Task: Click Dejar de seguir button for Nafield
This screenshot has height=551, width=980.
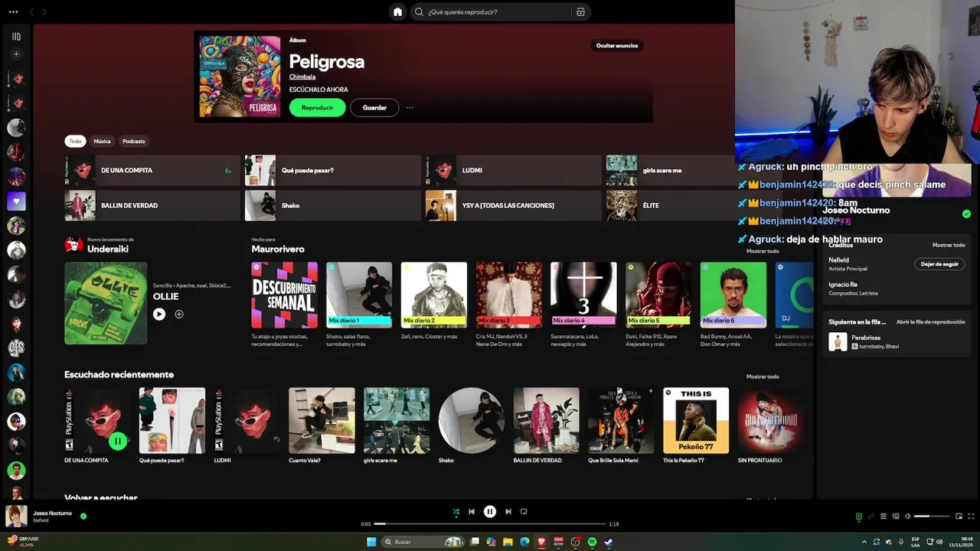Action: click(x=939, y=264)
